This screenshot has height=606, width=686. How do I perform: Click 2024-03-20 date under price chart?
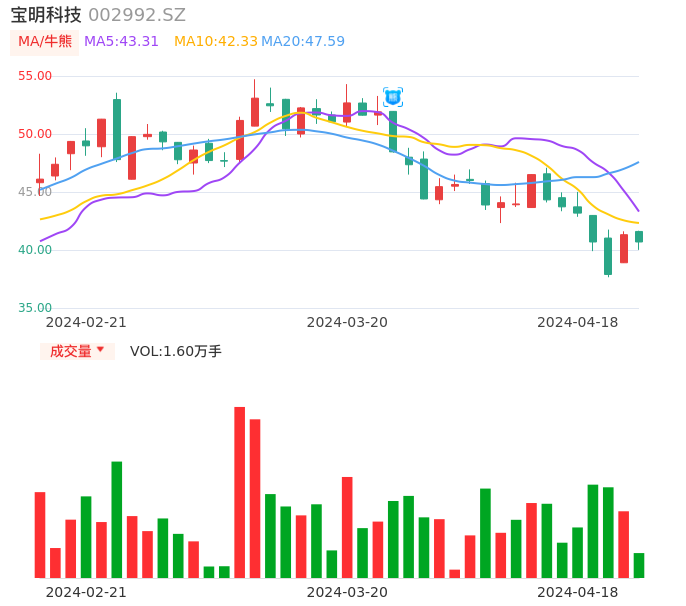pyautogui.click(x=347, y=322)
